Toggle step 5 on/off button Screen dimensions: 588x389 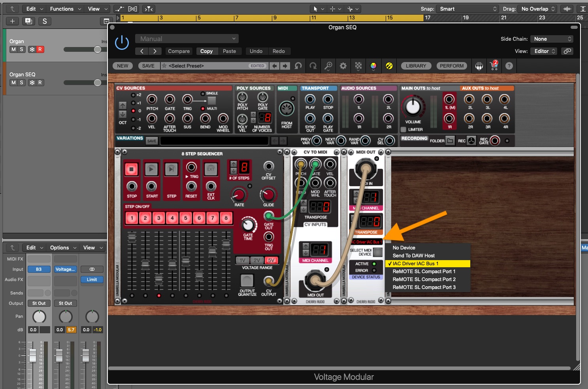click(x=186, y=218)
